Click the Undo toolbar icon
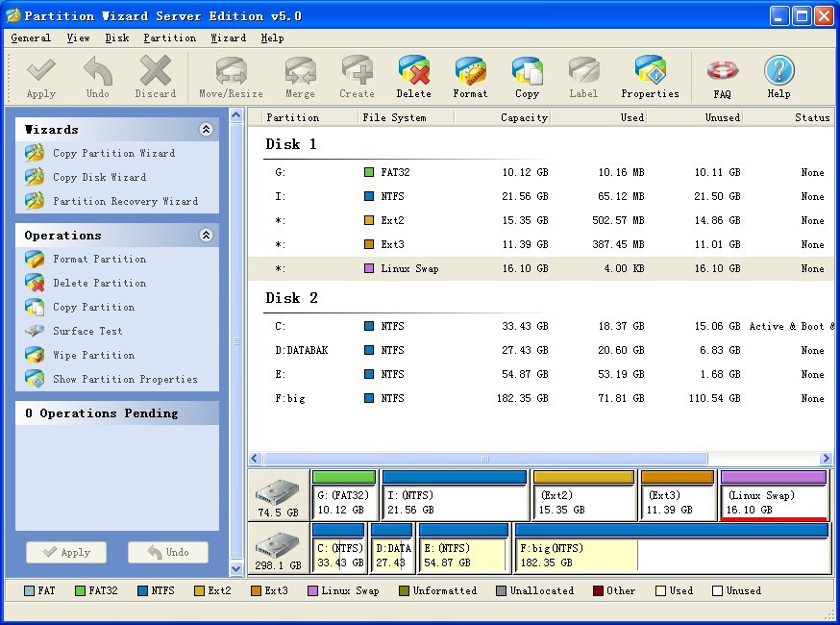This screenshot has width=840, height=625. 97,78
